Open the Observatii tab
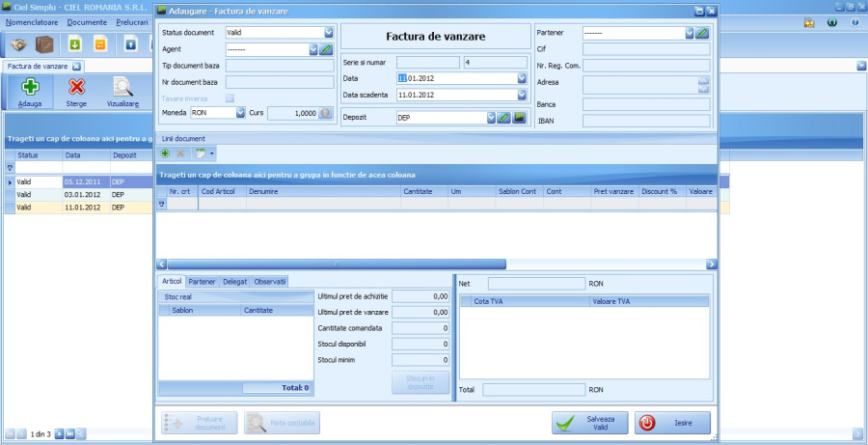Image resolution: width=868 pixels, height=445 pixels. tap(269, 282)
